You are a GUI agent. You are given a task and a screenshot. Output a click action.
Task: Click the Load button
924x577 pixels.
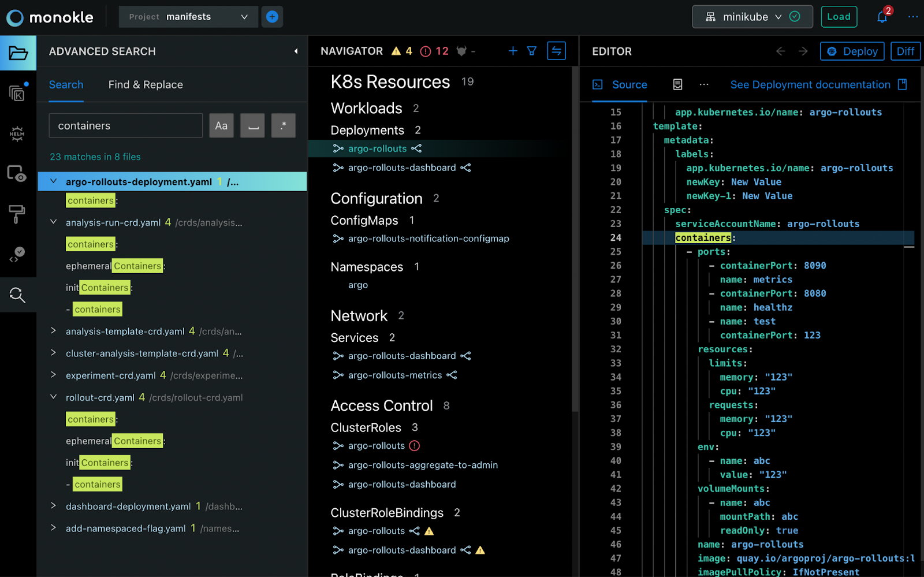coord(839,17)
